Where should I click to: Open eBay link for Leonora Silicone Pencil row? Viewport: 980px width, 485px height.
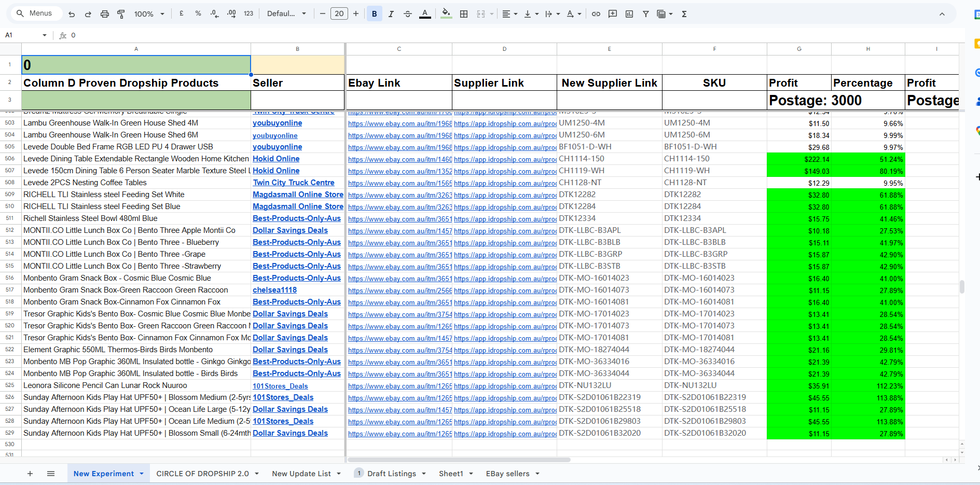point(399,386)
